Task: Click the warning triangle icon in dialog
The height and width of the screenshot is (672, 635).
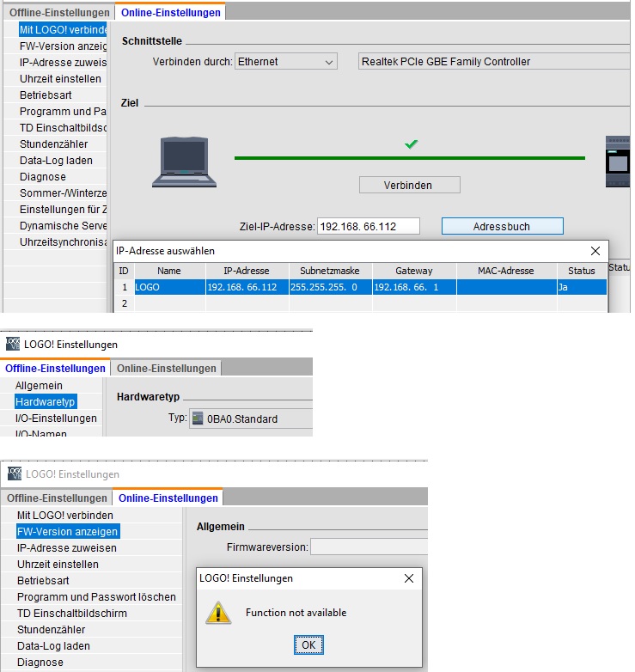Action: (x=218, y=613)
